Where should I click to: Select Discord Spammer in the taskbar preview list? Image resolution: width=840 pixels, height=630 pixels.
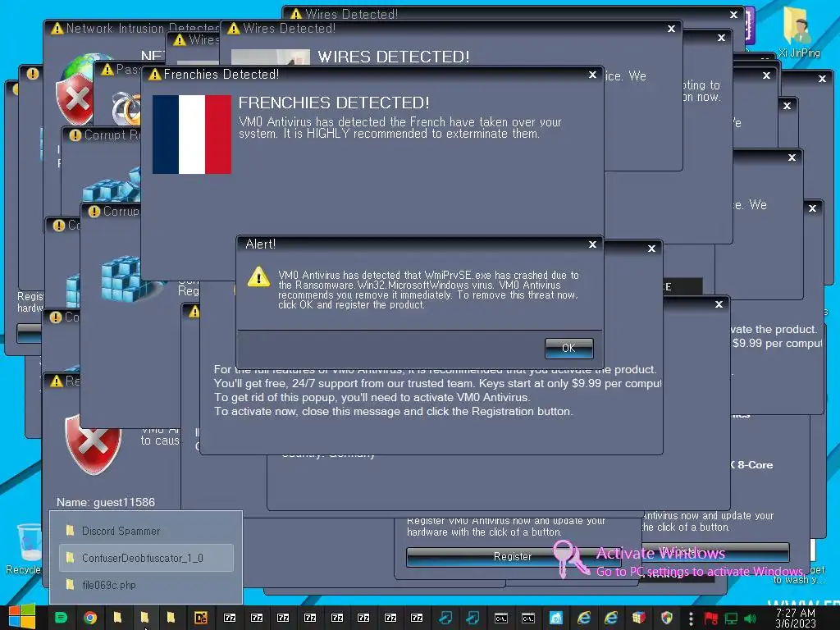point(146,531)
